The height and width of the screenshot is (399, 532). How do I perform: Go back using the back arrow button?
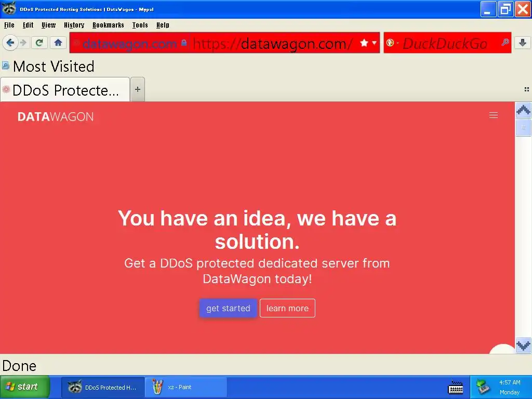pyautogui.click(x=10, y=43)
